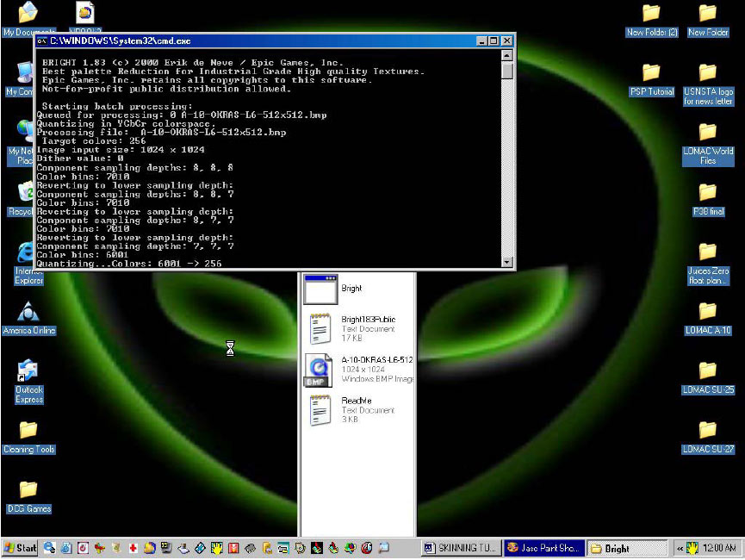
Task: Expand hidden system tray icons chevron
Action: [x=680, y=549]
